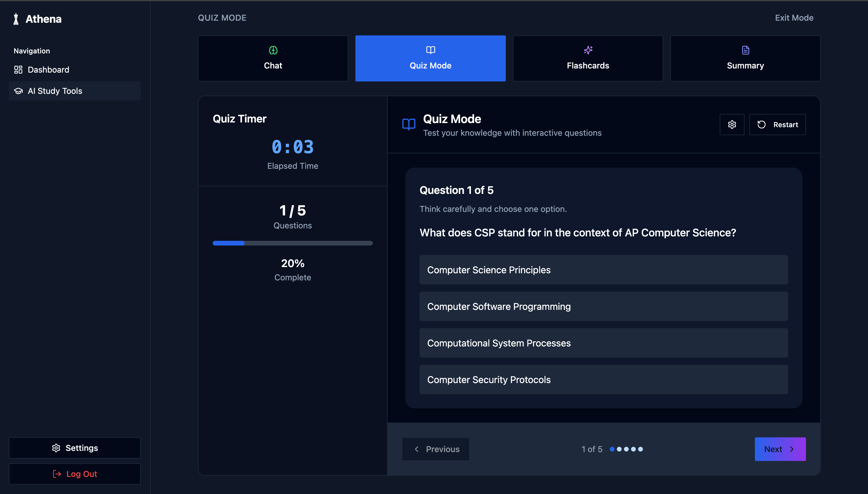Choose option Computer Software Programming
Screen dimensions: 868x494
coord(604,306)
